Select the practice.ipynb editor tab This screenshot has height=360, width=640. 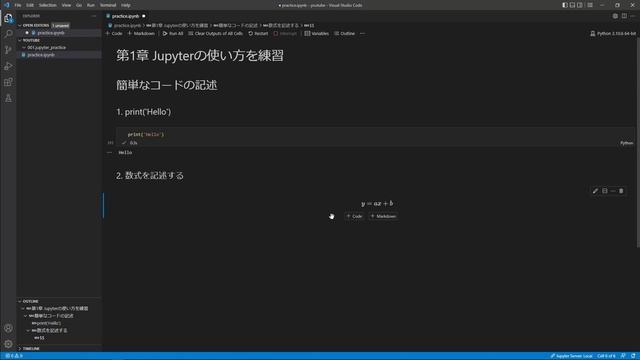125,16
